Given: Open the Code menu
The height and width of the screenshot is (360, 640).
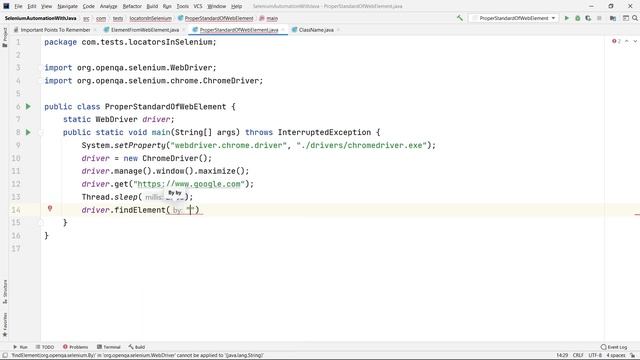Looking at the screenshot, I should [89, 6].
